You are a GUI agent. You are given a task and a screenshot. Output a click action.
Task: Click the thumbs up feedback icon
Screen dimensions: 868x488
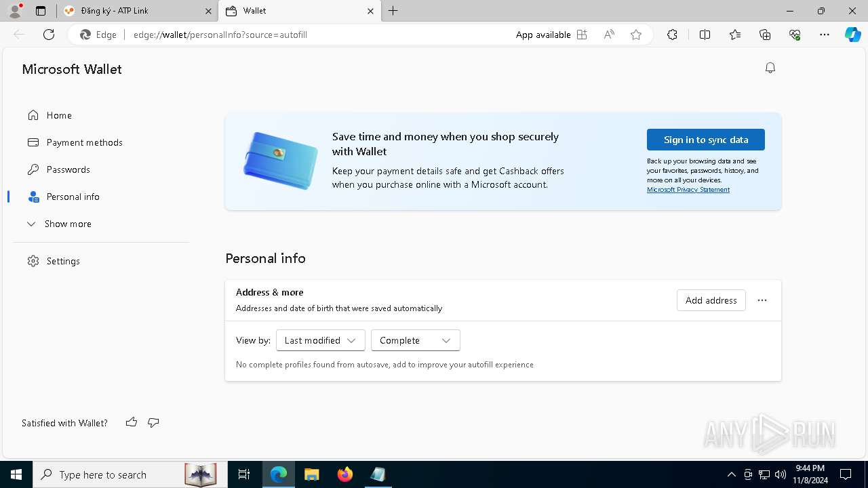click(x=132, y=422)
